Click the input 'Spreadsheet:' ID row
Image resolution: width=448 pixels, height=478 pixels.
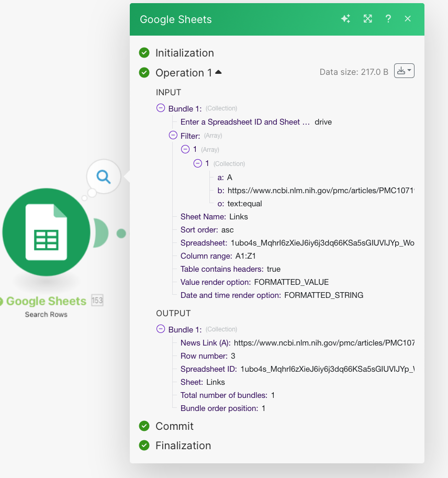click(297, 242)
